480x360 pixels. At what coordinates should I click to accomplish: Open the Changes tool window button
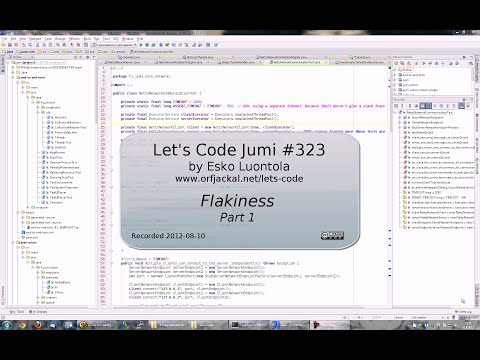[x=38, y=312]
